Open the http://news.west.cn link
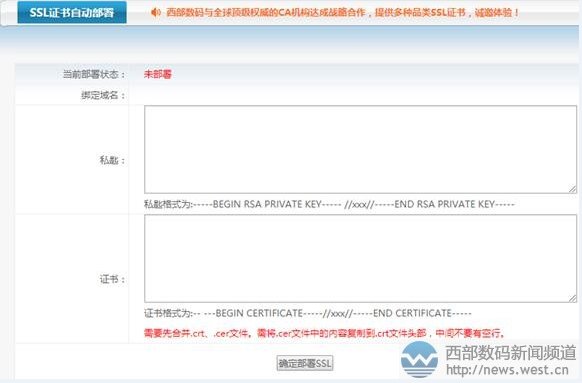This screenshot has height=383, width=582. pos(507,370)
